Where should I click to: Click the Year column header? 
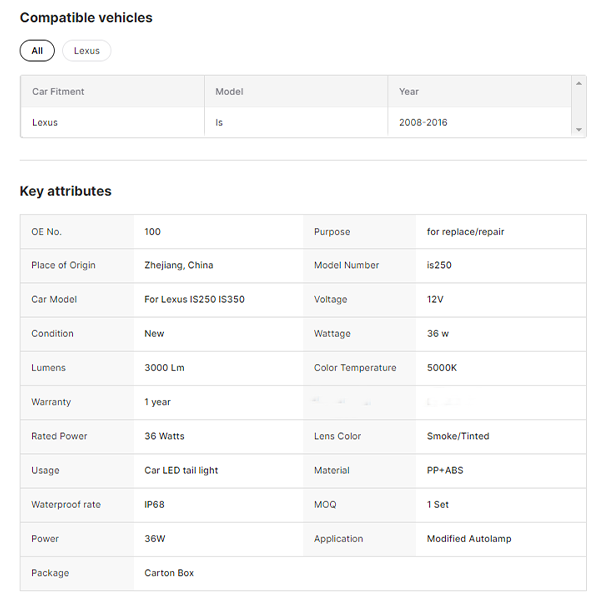point(409,92)
